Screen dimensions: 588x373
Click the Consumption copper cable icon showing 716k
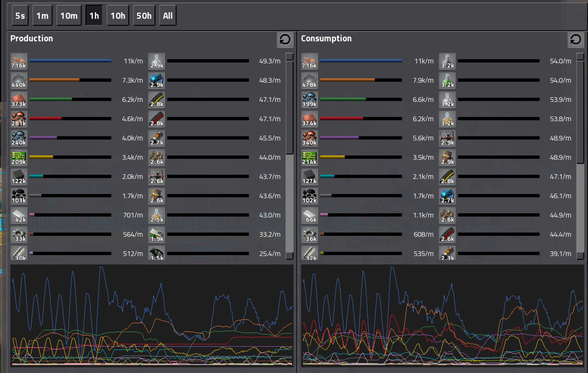pos(309,61)
